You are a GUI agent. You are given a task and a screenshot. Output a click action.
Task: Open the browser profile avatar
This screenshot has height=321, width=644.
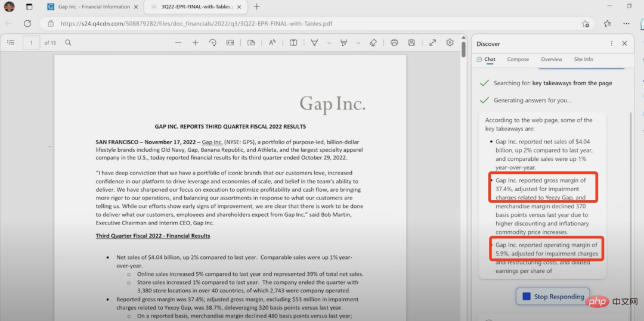pos(9,7)
